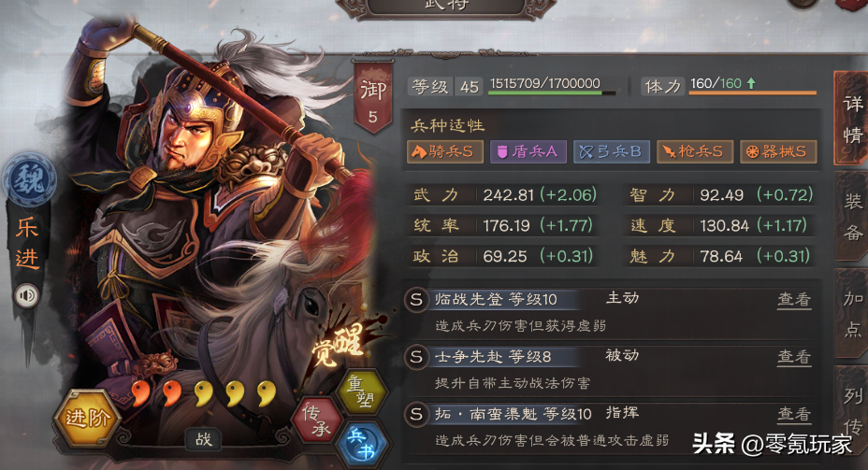Select the 盾兵A troop type
This screenshot has width=868, height=470.
point(528,151)
